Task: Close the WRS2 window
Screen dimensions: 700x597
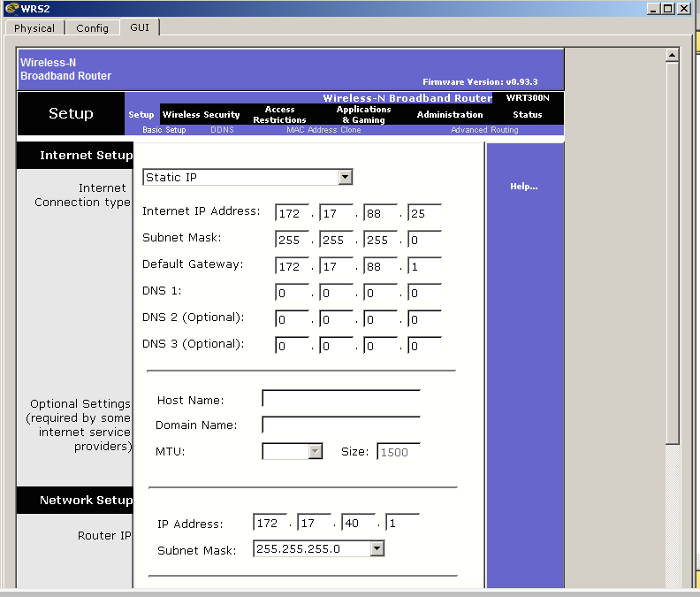Action: coord(684,9)
